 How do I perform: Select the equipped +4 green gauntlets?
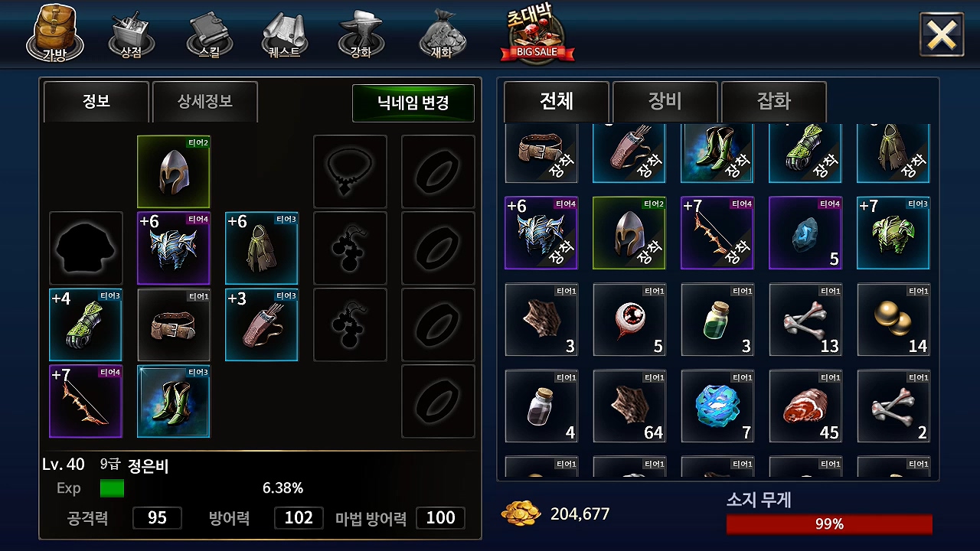86,325
